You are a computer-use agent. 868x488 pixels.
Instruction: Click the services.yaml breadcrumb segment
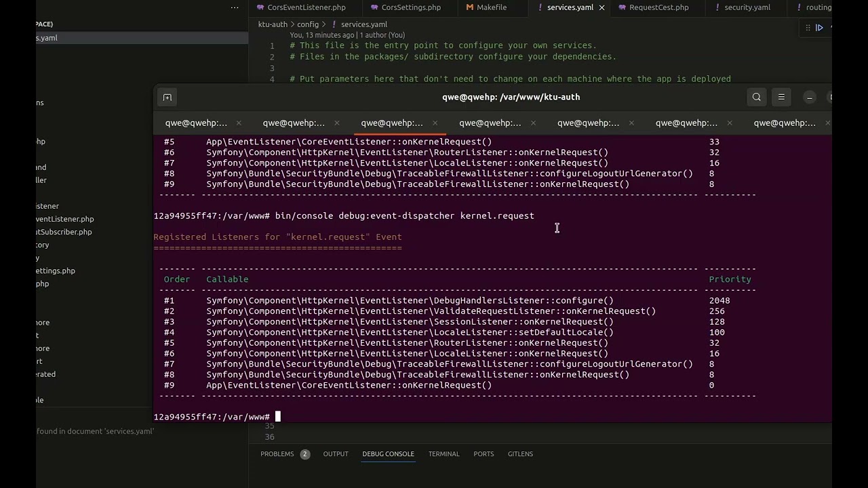click(363, 24)
